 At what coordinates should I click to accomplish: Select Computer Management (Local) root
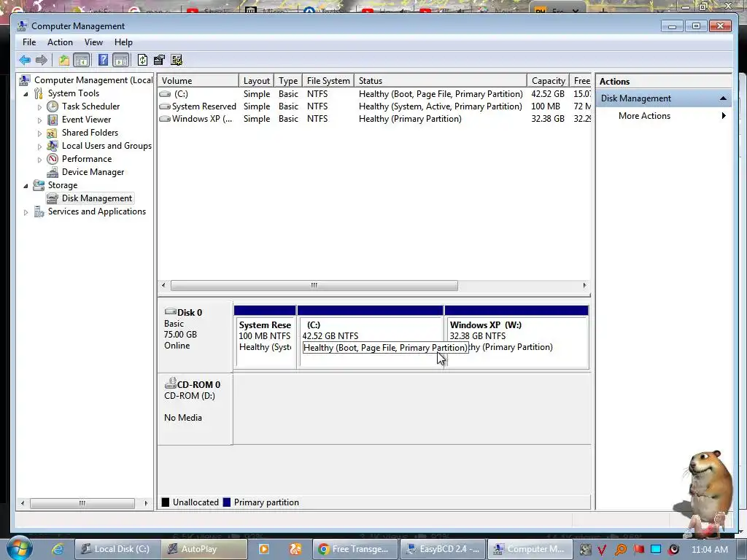(x=93, y=80)
